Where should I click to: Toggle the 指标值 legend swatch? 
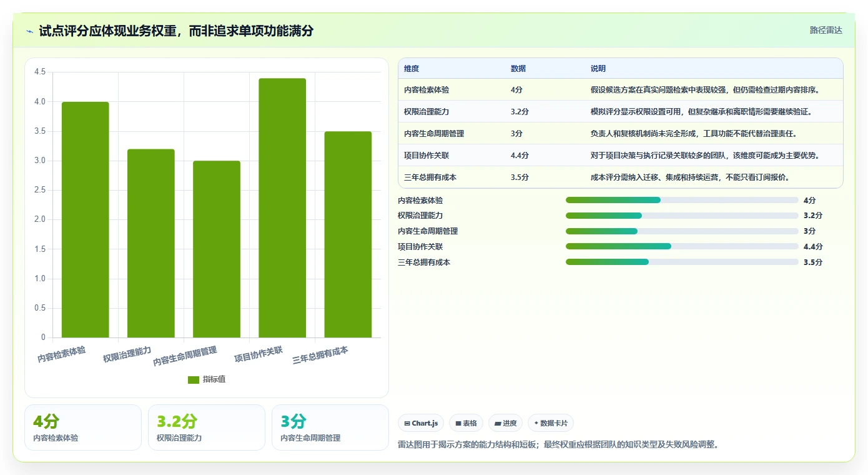coord(194,379)
